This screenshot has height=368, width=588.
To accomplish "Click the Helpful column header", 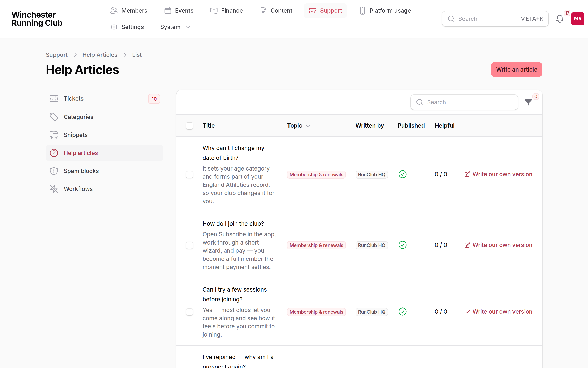I will pos(444,126).
